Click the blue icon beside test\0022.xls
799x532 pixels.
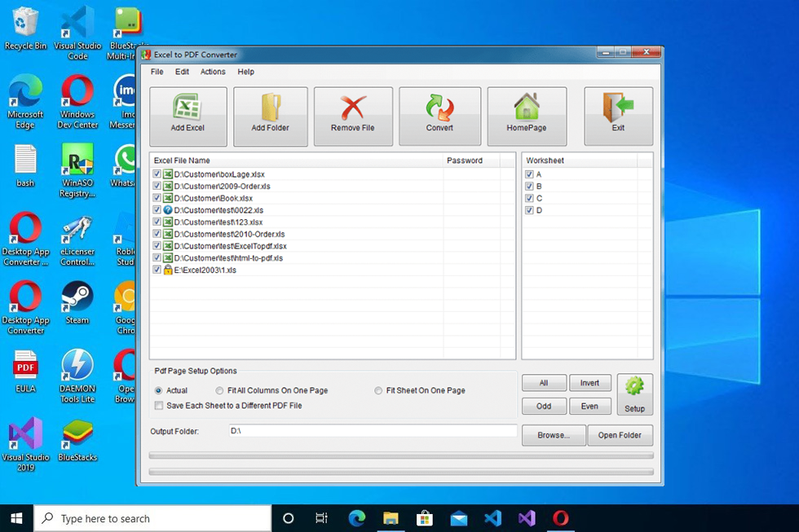coord(166,209)
